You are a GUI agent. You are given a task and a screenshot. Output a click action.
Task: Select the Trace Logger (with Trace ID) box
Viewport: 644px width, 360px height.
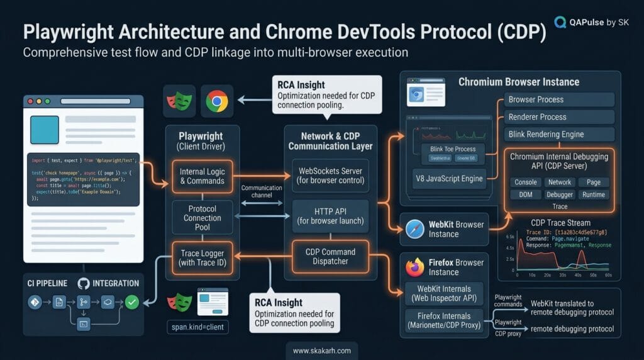[202, 257]
